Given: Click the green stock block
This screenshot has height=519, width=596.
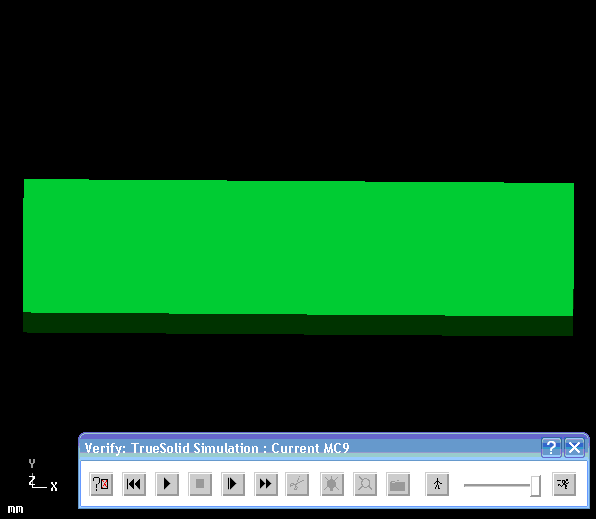Looking at the screenshot, I should click(x=298, y=257).
